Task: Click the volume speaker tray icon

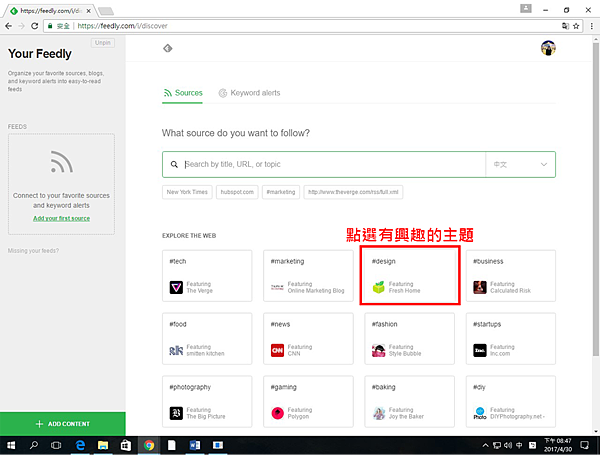Action: [x=508, y=445]
